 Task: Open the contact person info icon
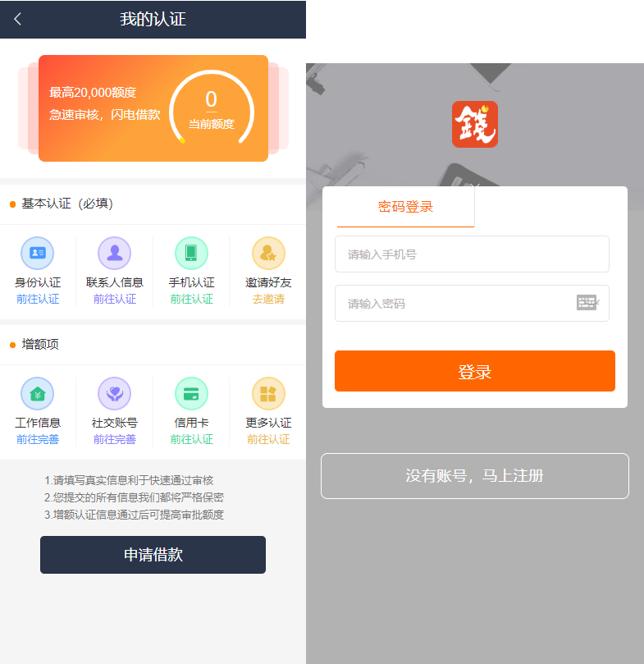114,253
